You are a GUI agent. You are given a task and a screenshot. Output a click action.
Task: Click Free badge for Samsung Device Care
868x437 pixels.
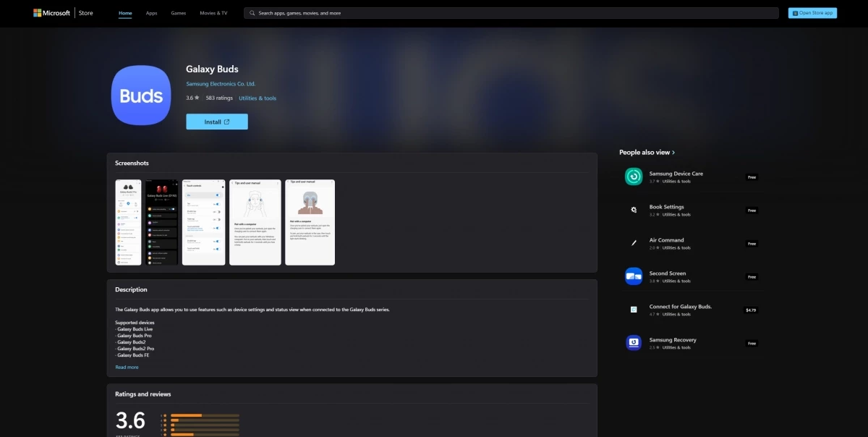(752, 177)
